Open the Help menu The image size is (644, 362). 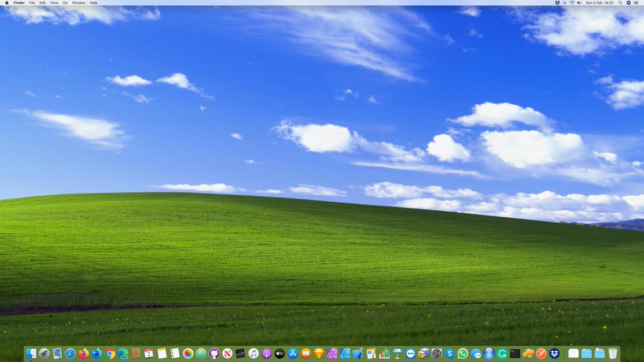tap(94, 3)
